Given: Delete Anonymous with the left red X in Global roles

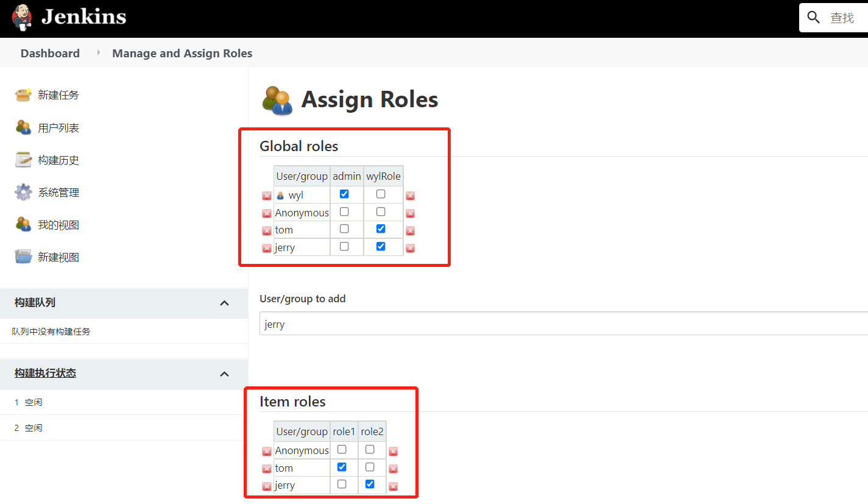Looking at the screenshot, I should tap(267, 213).
